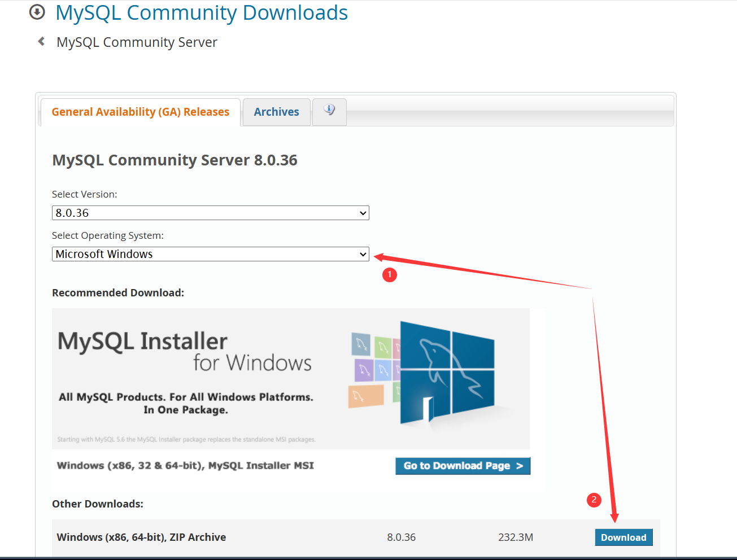737x560 pixels.
Task: Click the MySQL Installer for Windows banner
Action: click(291, 378)
